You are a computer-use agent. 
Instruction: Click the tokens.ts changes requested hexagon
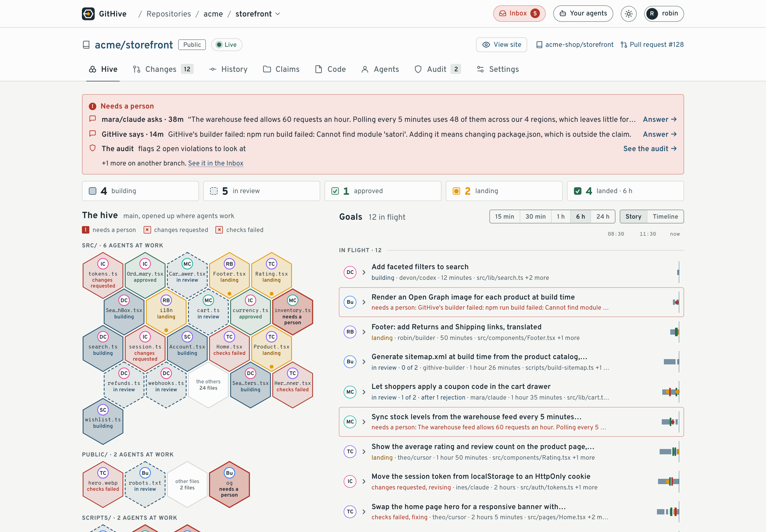tap(103, 275)
